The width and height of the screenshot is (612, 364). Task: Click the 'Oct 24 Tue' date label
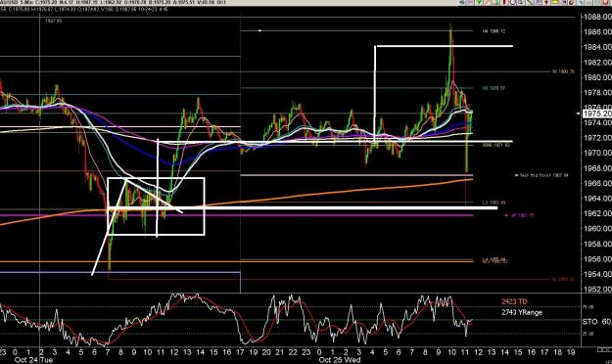(x=33, y=360)
